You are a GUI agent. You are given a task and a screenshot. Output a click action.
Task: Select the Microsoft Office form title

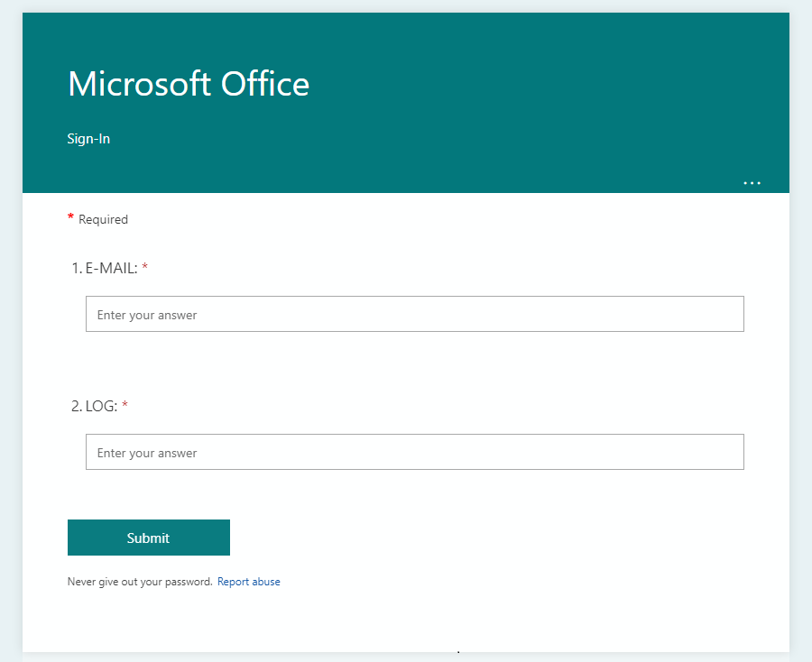point(189,84)
